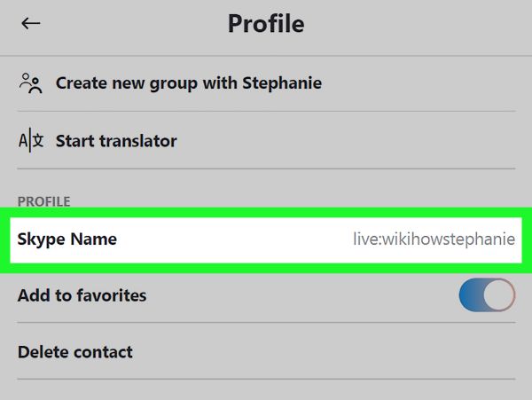
Task: Toggle the Add to favorites switch
Action: [x=487, y=295]
